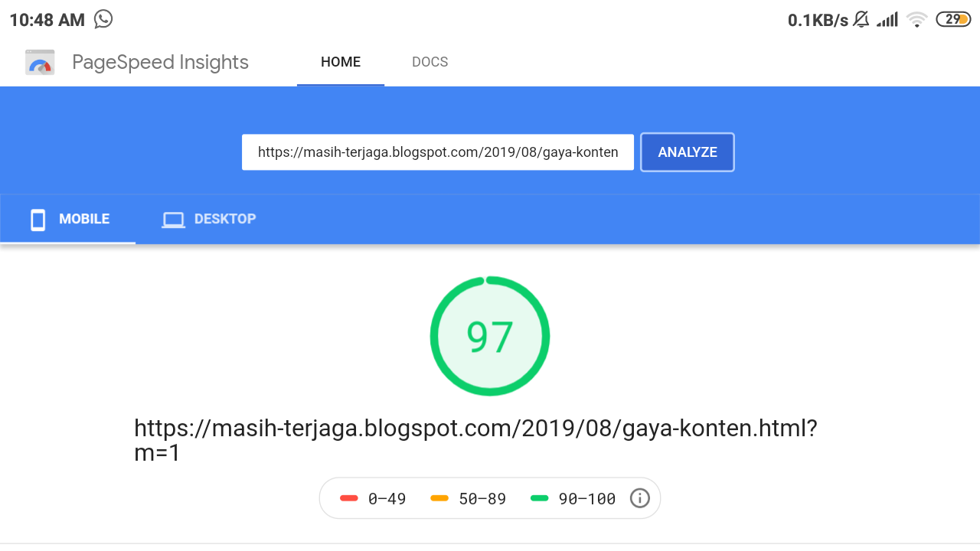Tap the cellular signal bars icon

(x=887, y=20)
